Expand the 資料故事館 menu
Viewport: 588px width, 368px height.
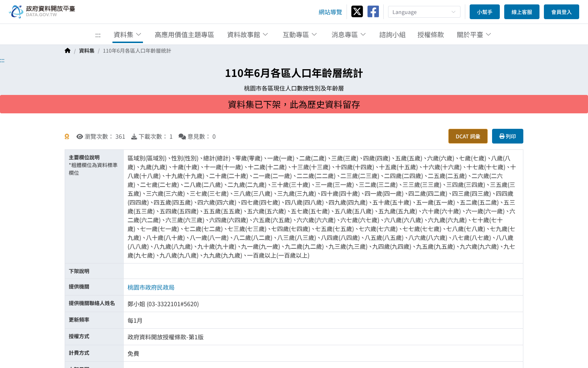(x=248, y=35)
